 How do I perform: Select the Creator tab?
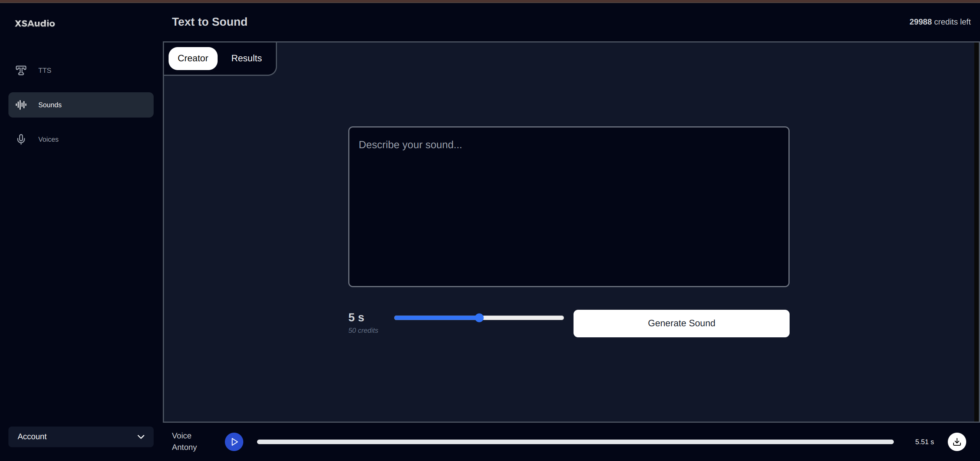[x=193, y=59]
